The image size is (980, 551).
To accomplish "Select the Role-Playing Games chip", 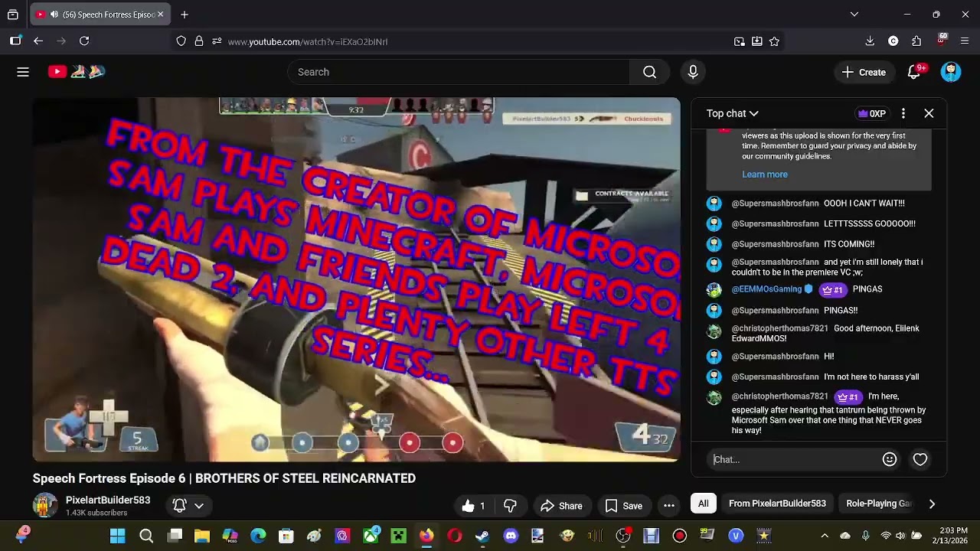I will [879, 504].
